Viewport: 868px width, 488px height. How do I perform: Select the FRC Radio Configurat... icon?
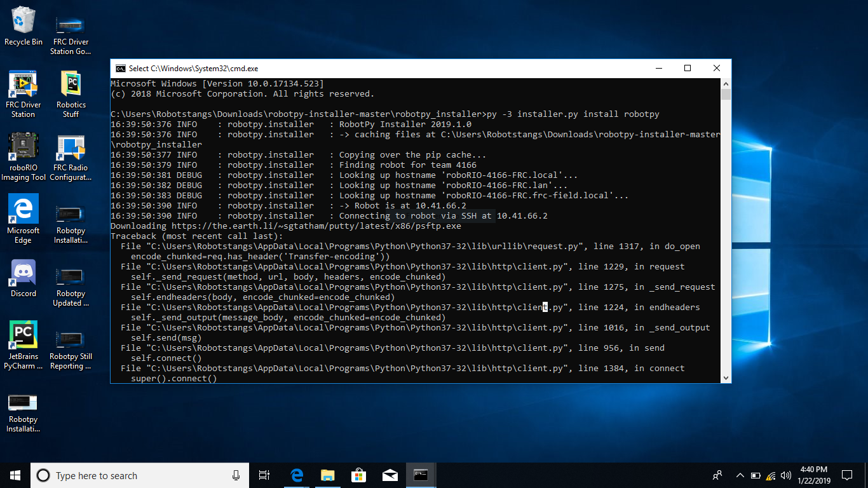click(x=71, y=157)
